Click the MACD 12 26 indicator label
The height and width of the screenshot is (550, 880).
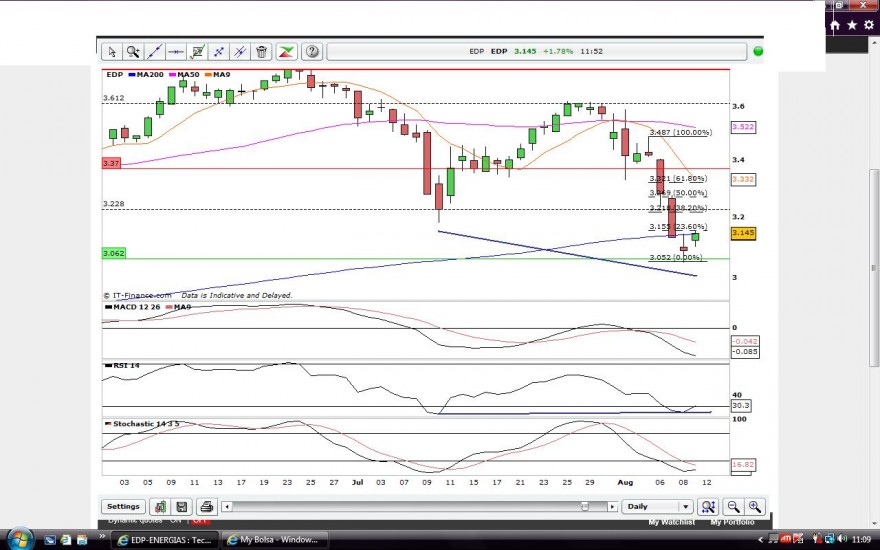[132, 307]
